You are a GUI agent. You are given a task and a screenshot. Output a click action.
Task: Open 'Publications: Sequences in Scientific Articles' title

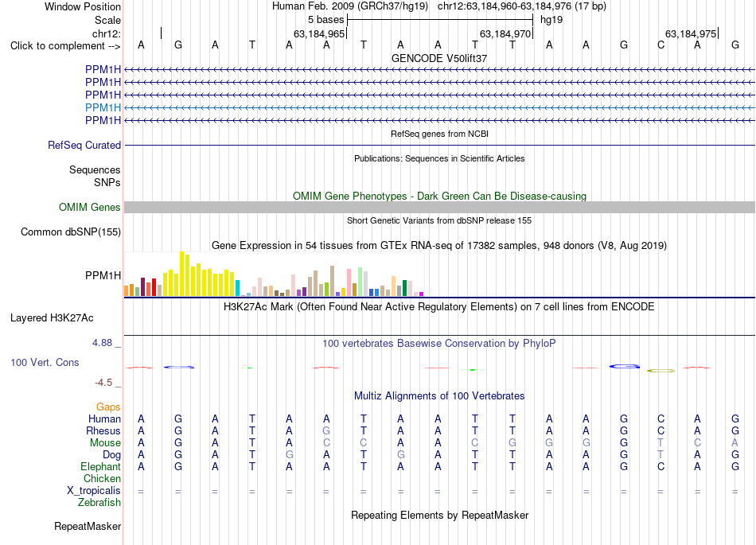click(439, 158)
